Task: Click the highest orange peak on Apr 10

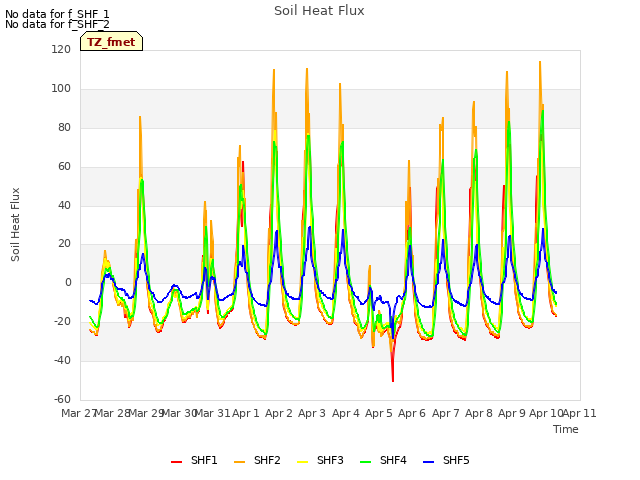Action: coord(540,64)
